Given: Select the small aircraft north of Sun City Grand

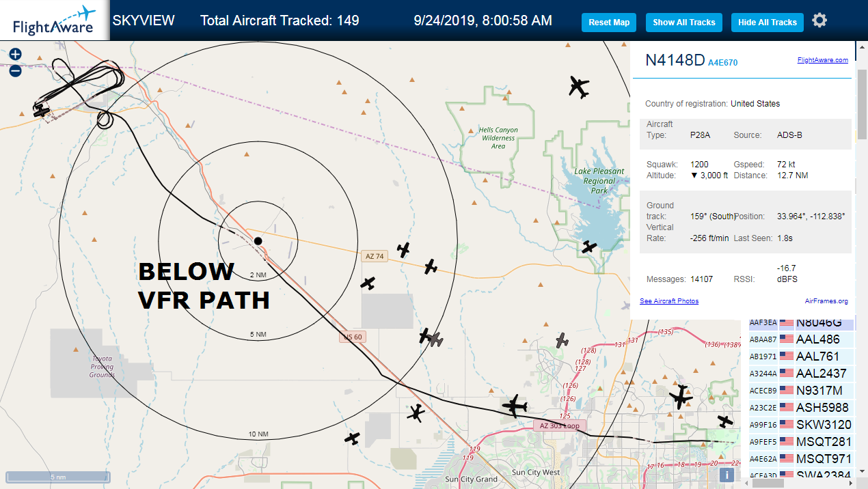Looking at the screenshot, I should pyautogui.click(x=352, y=438).
